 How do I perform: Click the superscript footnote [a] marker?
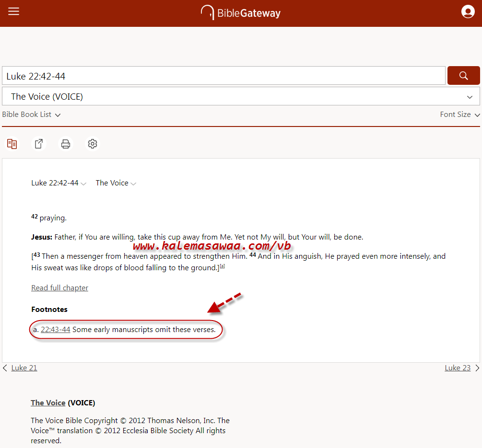[x=222, y=266]
